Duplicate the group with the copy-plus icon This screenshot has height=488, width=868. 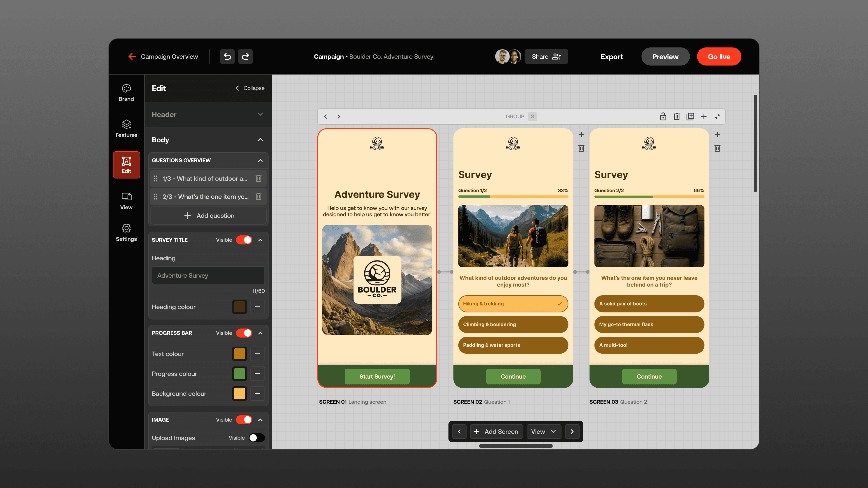pyautogui.click(x=690, y=117)
